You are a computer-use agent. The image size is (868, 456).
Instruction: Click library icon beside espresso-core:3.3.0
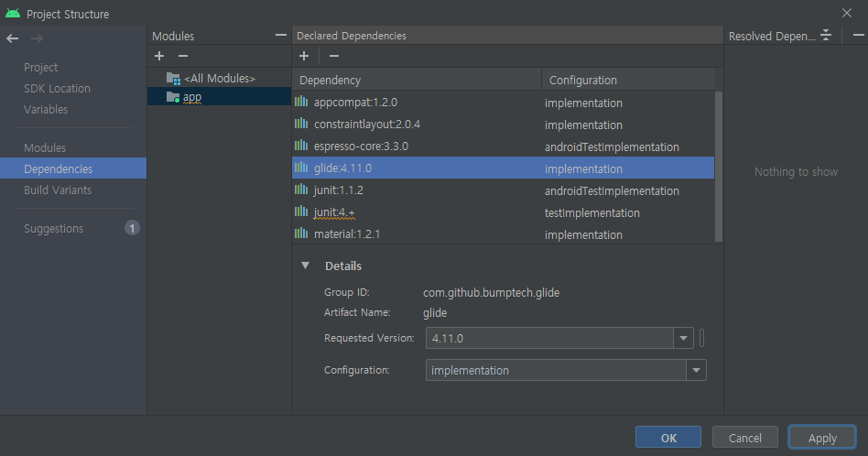(x=301, y=146)
